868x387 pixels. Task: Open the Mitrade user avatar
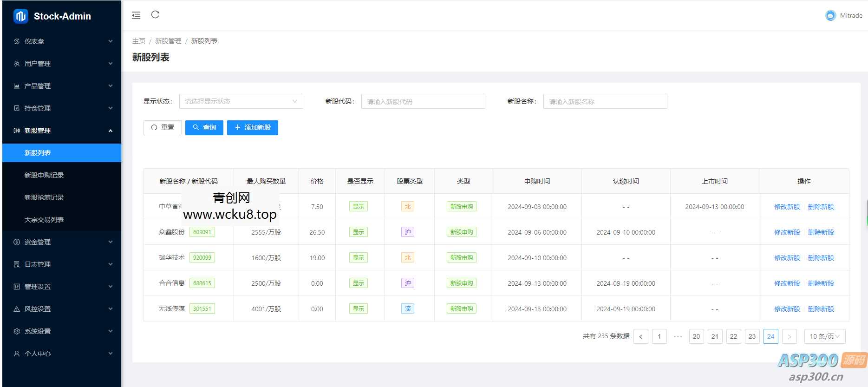[830, 15]
